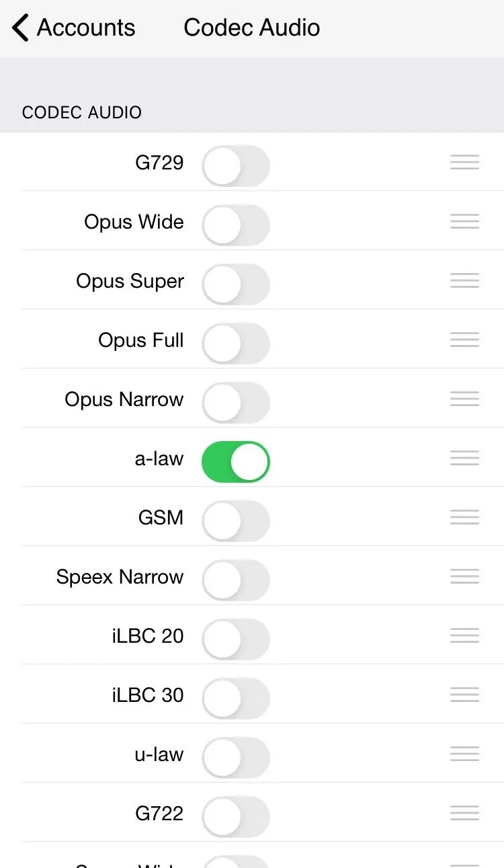Viewport: 504px width, 868px height.
Task: Tap the G722 drag handle icon
Action: 464,814
